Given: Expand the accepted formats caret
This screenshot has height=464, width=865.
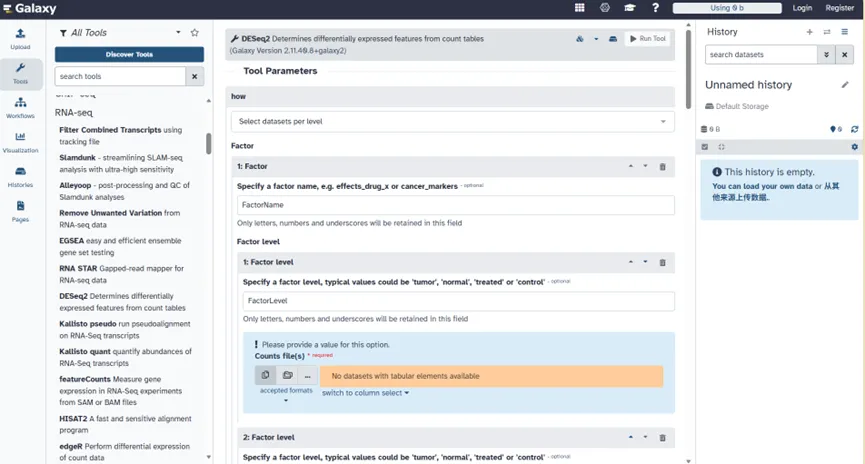Looking at the screenshot, I should tap(286, 400).
